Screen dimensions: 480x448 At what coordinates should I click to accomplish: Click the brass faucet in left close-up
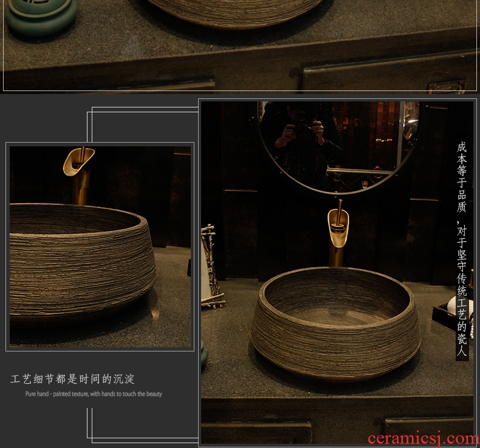coord(78,162)
